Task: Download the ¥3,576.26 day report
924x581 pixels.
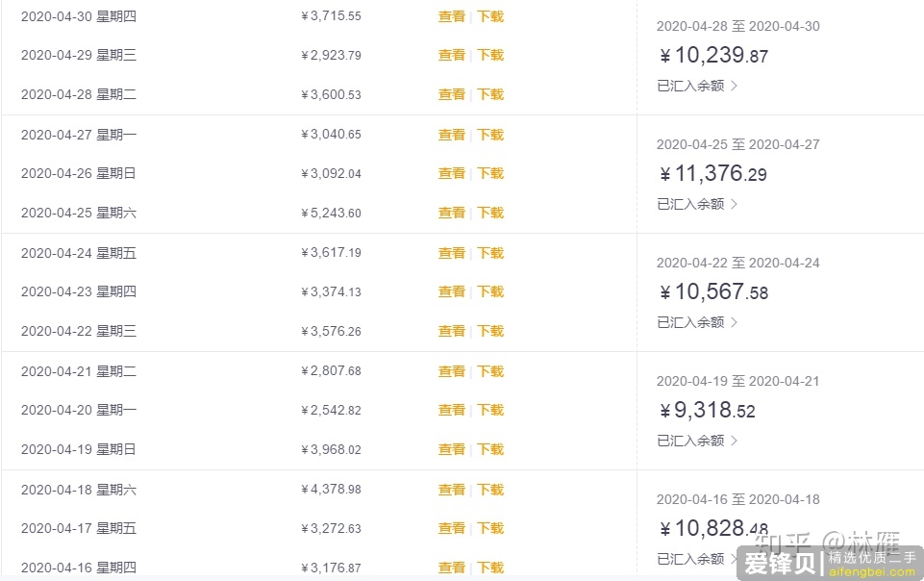Action: tap(490, 331)
